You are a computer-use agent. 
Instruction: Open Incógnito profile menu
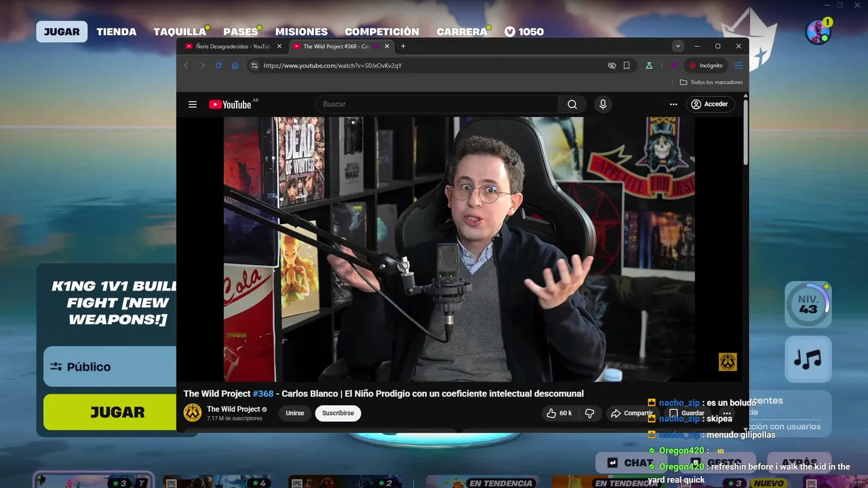point(706,66)
